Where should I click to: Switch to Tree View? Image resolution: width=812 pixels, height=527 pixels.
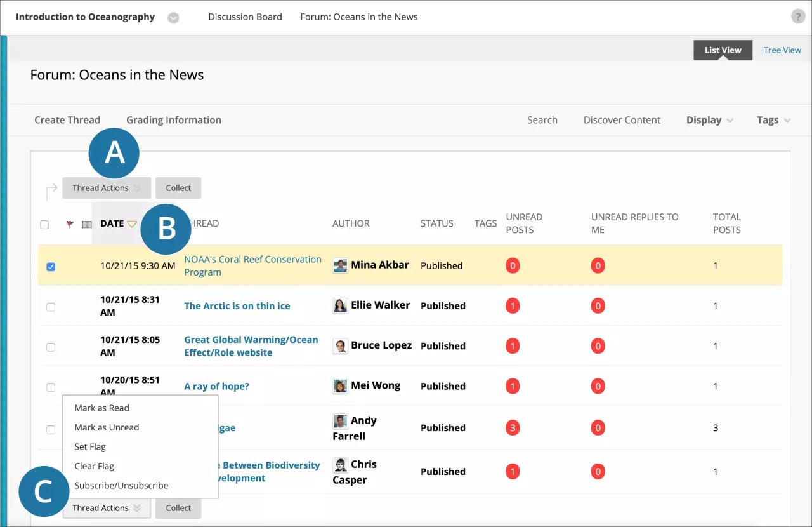(x=782, y=50)
